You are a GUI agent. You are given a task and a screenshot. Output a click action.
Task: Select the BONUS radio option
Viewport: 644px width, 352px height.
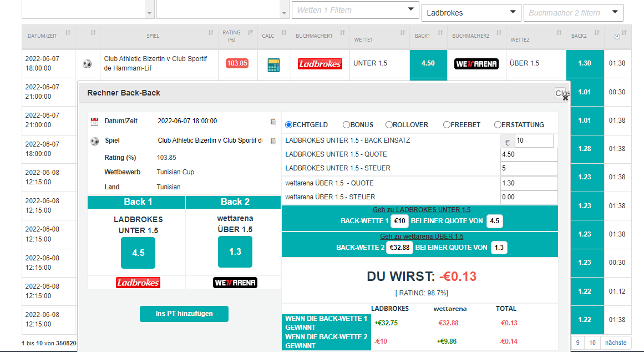346,124
